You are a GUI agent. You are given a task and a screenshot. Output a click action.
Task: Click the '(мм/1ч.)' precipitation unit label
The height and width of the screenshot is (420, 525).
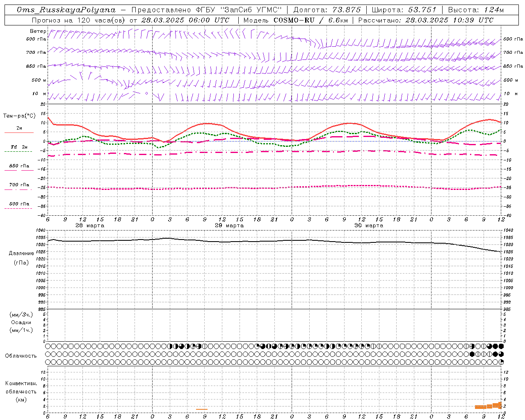21,330
